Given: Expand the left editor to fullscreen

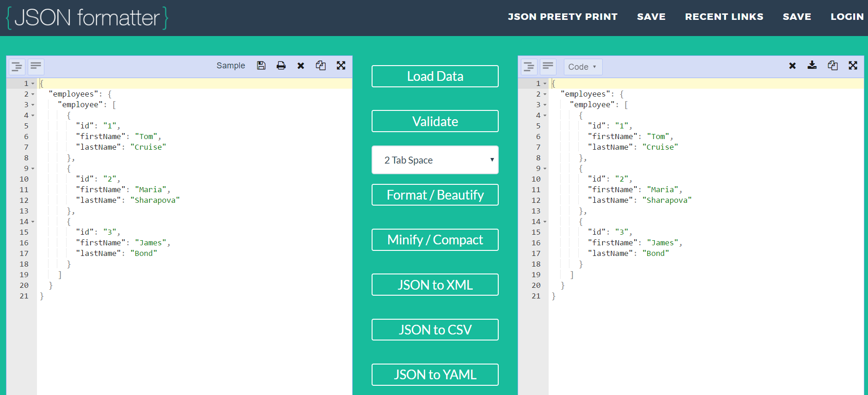Looking at the screenshot, I should [341, 66].
